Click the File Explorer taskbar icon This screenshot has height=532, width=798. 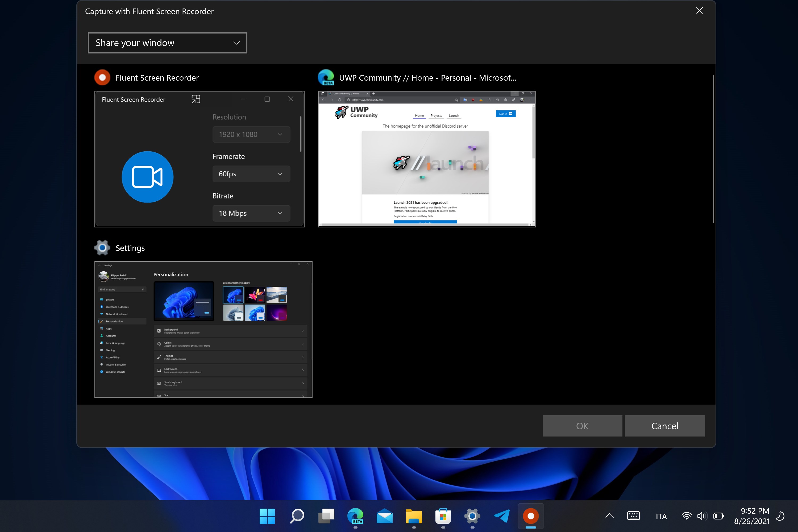tap(414, 516)
